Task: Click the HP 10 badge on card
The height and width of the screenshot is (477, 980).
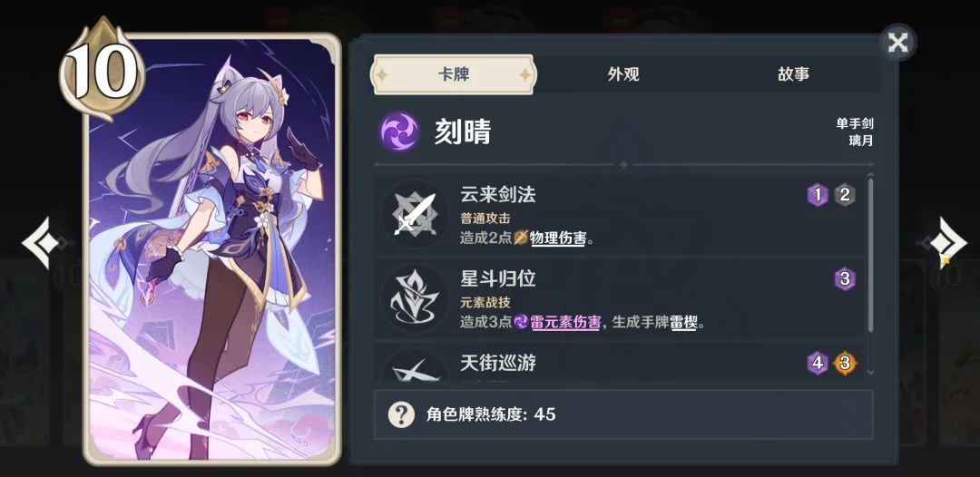Action: pyautogui.click(x=102, y=70)
